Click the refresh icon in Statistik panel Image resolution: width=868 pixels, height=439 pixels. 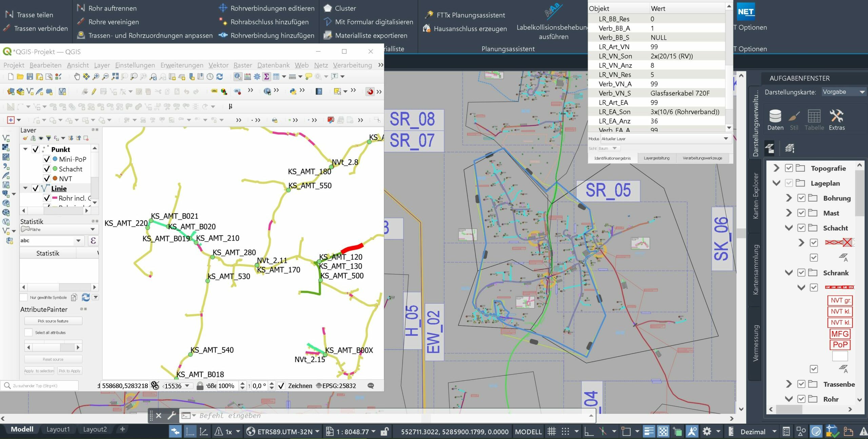86,298
